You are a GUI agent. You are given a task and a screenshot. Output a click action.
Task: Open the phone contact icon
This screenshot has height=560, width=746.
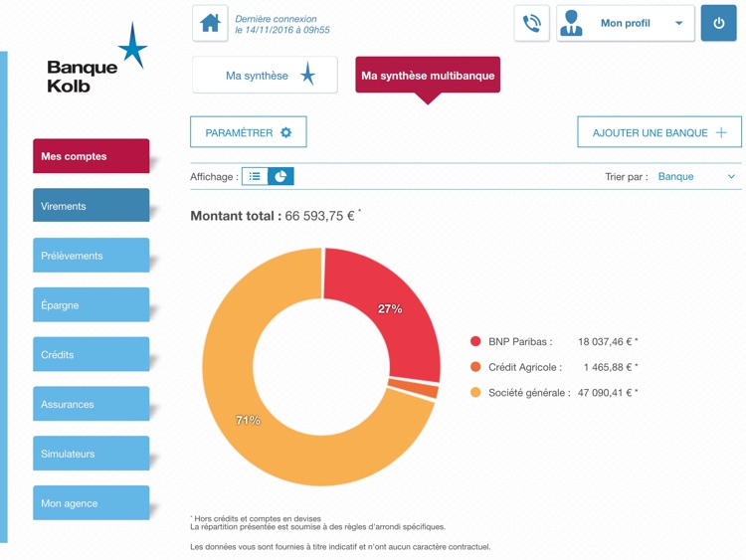coord(531,23)
